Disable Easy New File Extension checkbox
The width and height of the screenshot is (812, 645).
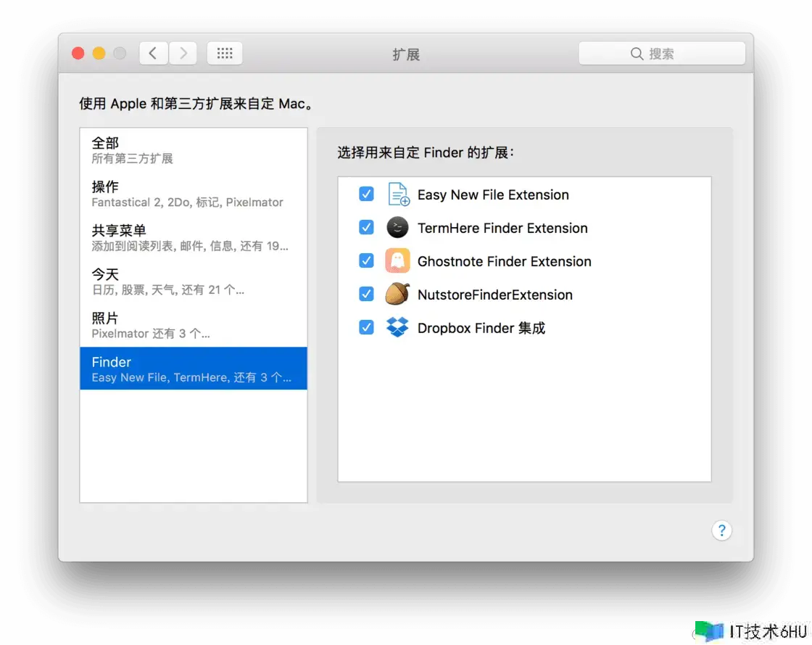(x=366, y=194)
